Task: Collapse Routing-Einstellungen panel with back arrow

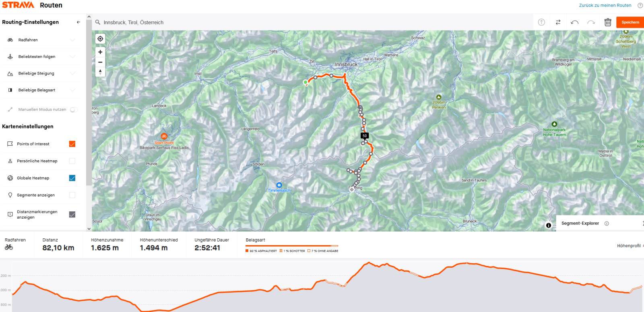Action: [78, 22]
